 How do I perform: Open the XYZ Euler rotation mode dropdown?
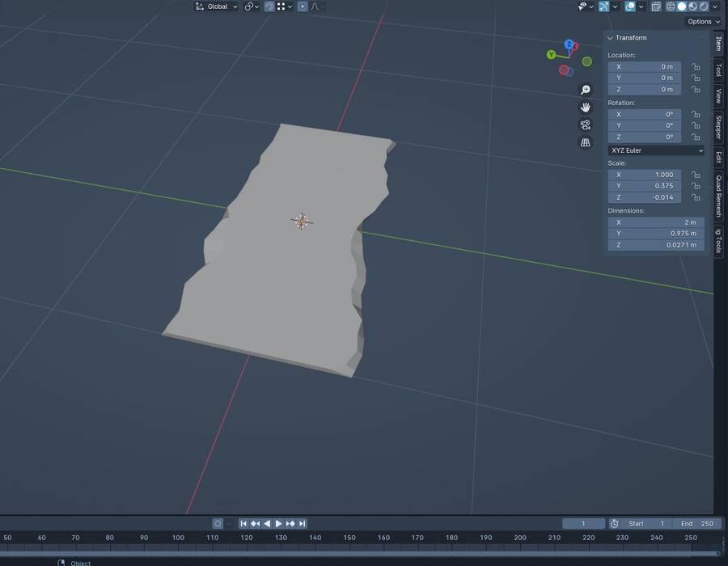tap(656, 150)
